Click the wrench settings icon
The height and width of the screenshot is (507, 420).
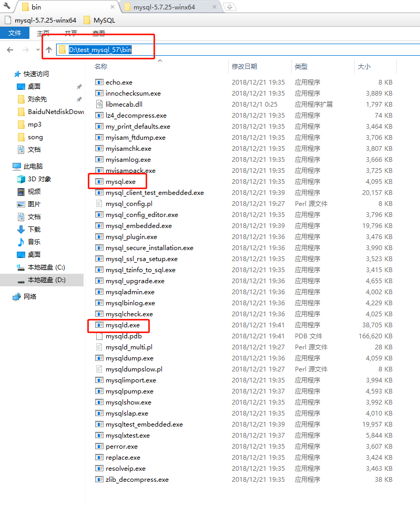pos(7,5)
